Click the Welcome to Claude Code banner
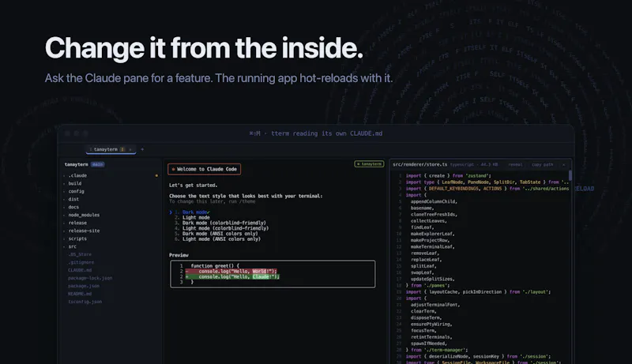The image size is (632, 364). [x=205, y=169]
